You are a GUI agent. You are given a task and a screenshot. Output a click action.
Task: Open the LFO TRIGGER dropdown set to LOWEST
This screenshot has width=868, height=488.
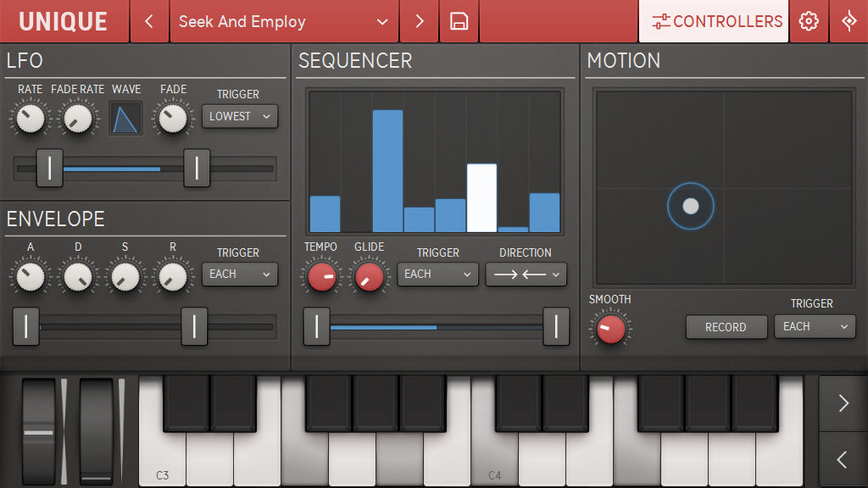point(240,117)
